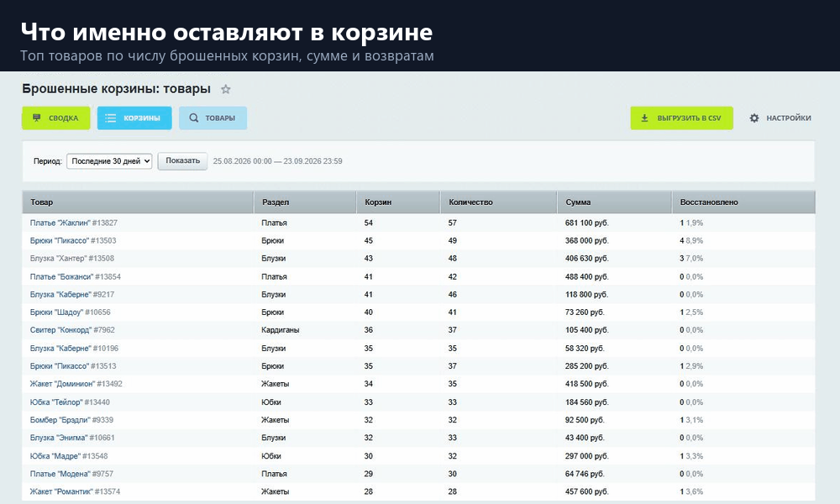Screen dimensions: 840x504
Task: Click Выгрузить в CSV button
Action: [681, 118]
